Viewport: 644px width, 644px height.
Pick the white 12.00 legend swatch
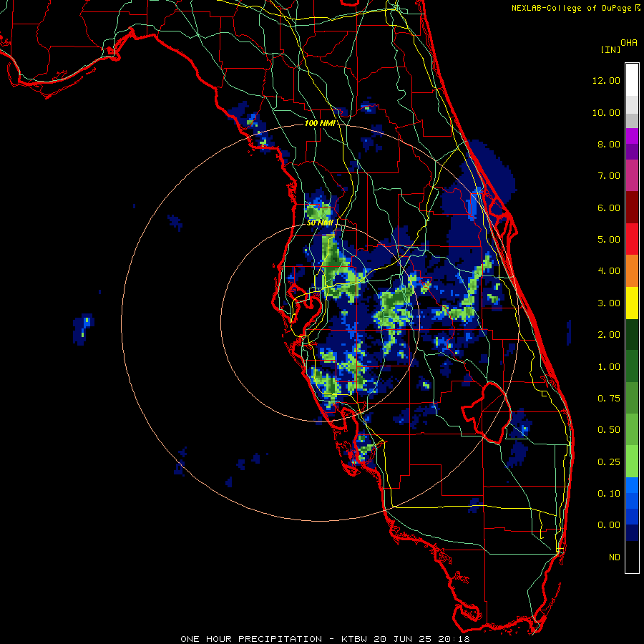[x=632, y=80]
